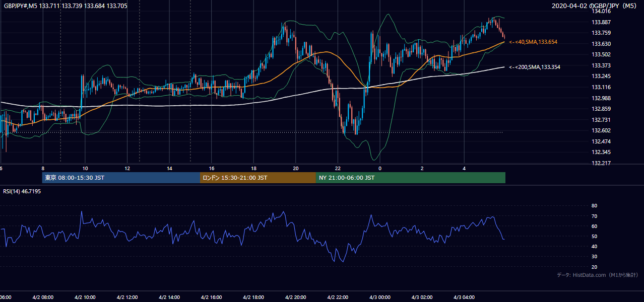The image size is (644, 302).
Task: Select the 2020-04-02 GBP/JPY chart title
Action: [x=594, y=6]
